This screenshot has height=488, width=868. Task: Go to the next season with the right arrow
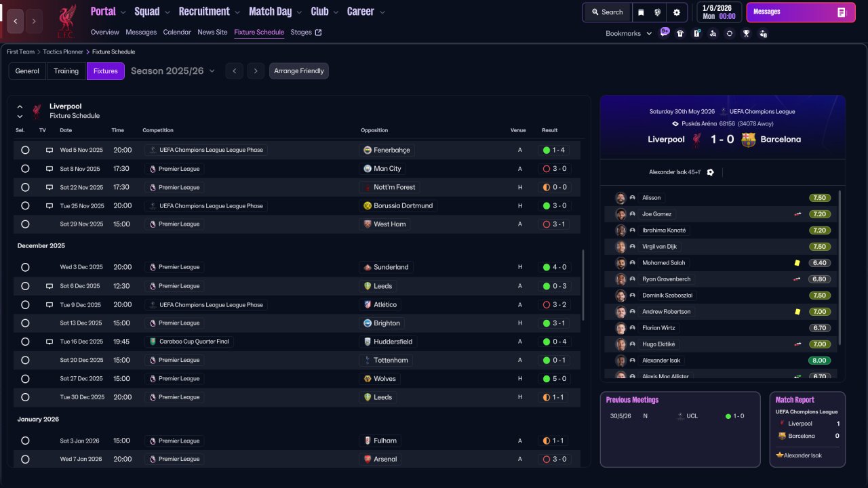(256, 71)
